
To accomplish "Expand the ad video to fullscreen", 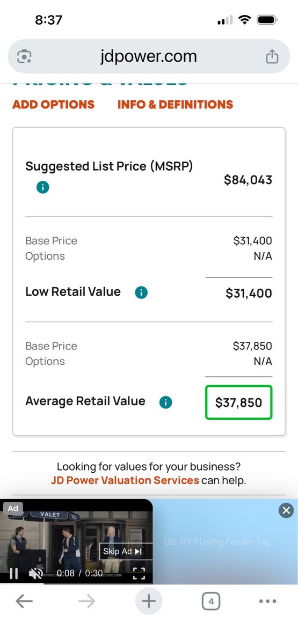I will click(139, 574).
